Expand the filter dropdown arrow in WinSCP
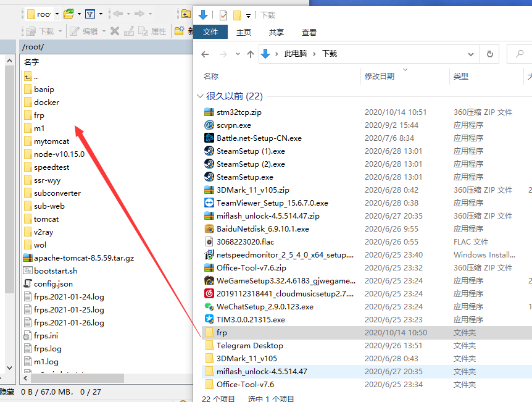 coord(101,14)
